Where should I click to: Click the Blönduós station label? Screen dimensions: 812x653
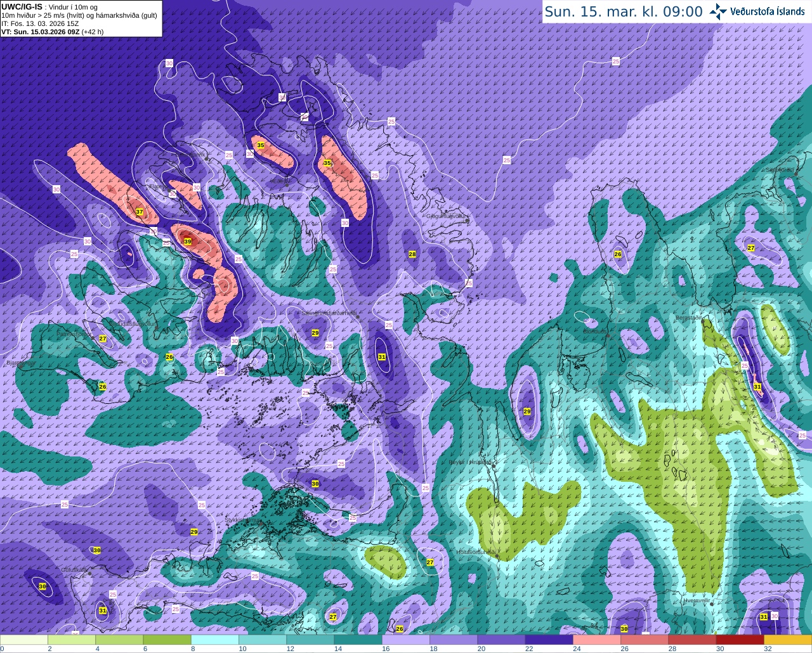(596, 332)
